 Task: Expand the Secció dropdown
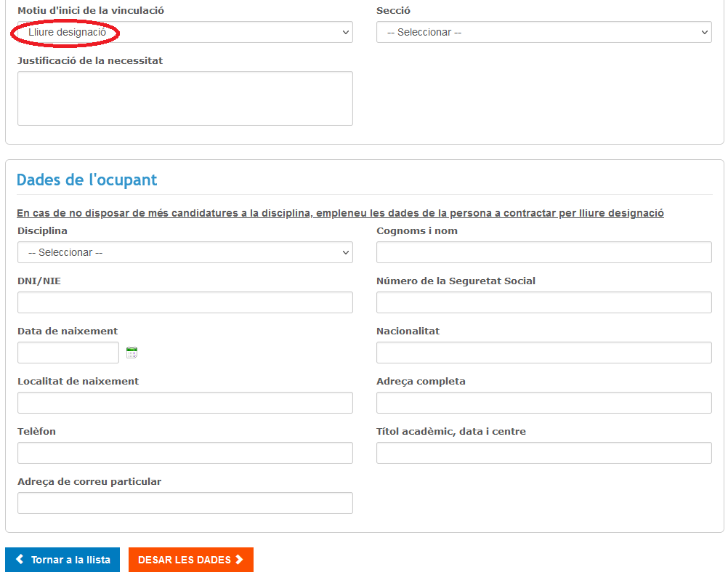point(543,32)
